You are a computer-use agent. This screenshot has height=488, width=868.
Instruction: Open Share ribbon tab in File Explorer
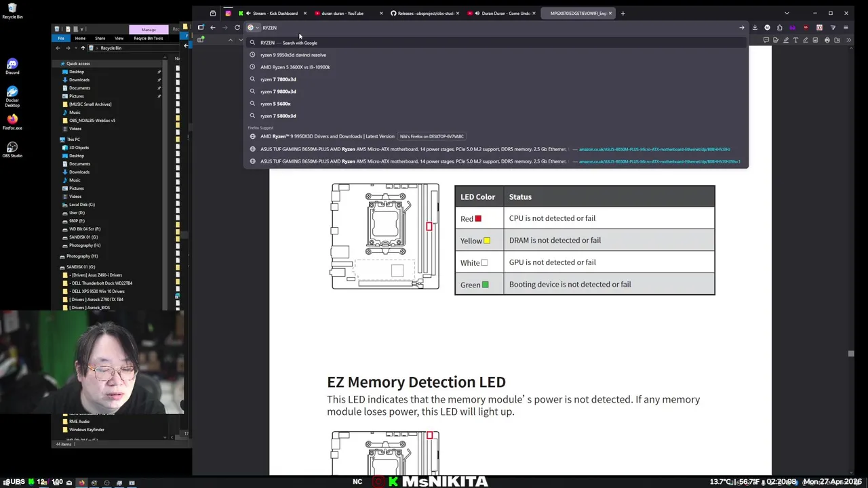click(x=100, y=38)
